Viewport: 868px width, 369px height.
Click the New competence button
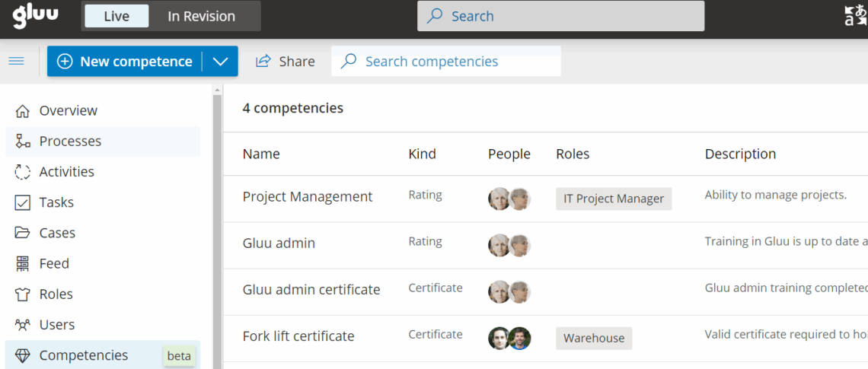point(126,62)
